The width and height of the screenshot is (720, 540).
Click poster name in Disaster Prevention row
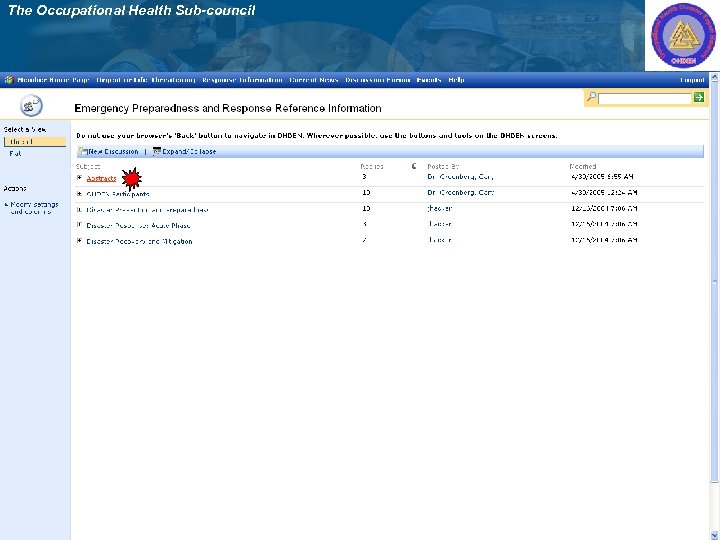[x=439, y=208]
